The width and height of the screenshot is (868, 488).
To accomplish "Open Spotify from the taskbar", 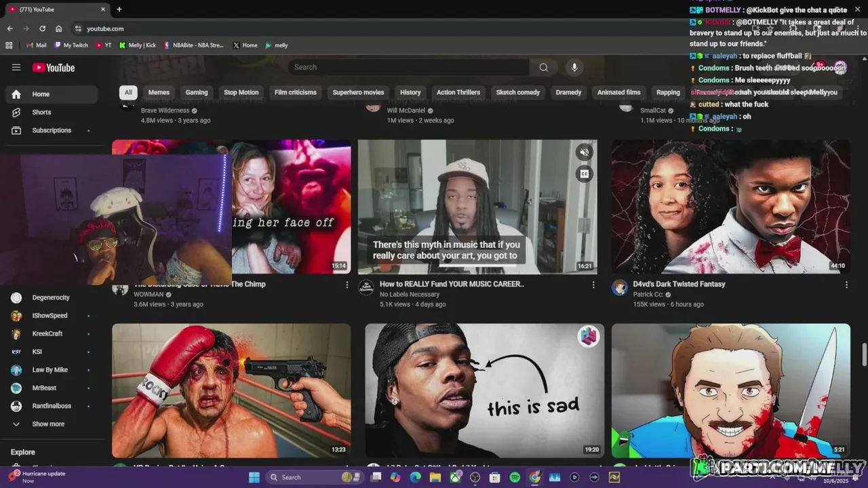I will point(515,477).
